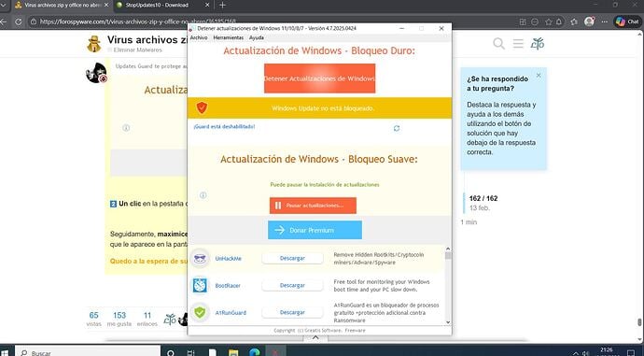Click the forum topic title Virus archivos

pos(147,40)
